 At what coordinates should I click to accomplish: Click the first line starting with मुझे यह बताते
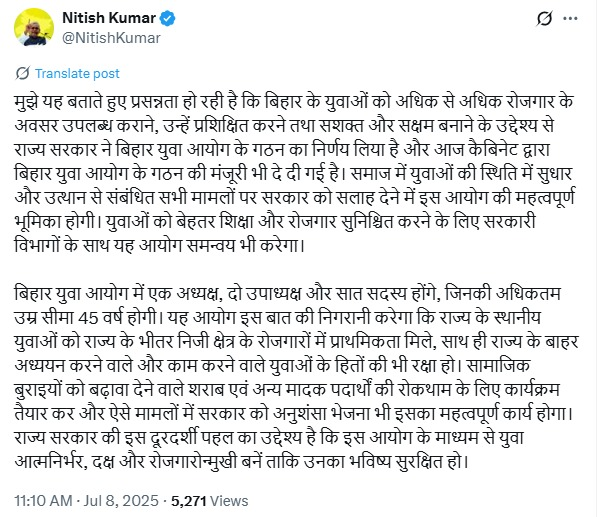point(294,101)
